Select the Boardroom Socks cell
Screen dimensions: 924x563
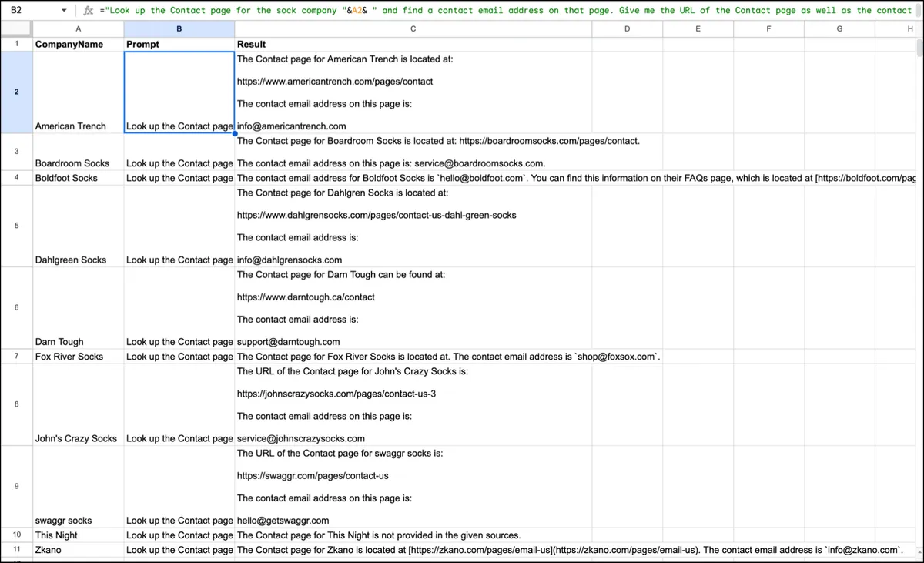[x=79, y=152]
